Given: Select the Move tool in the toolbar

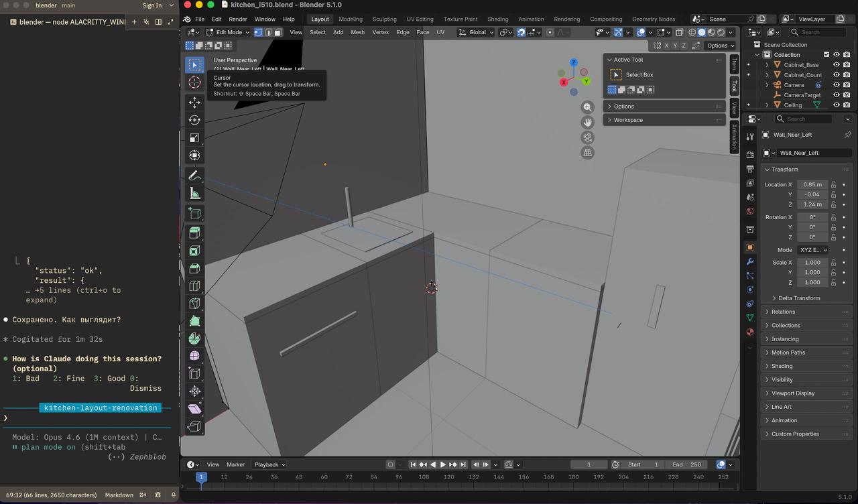Looking at the screenshot, I should 194,103.
